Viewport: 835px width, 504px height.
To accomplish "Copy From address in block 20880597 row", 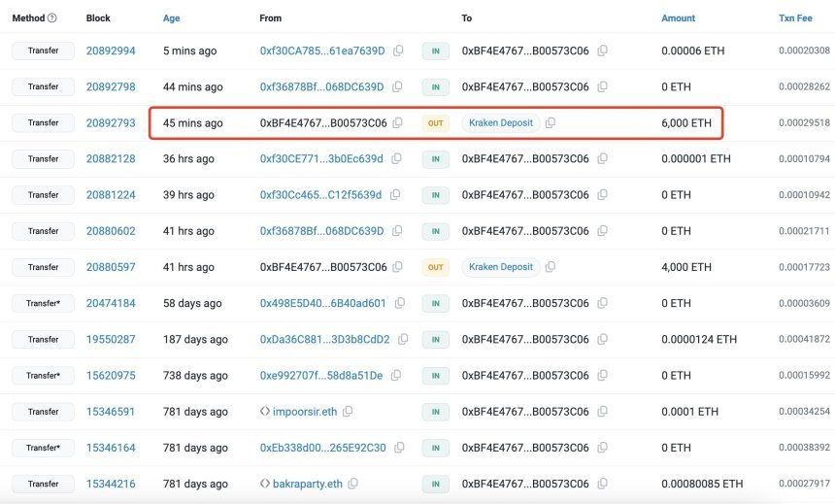I will (x=398, y=267).
